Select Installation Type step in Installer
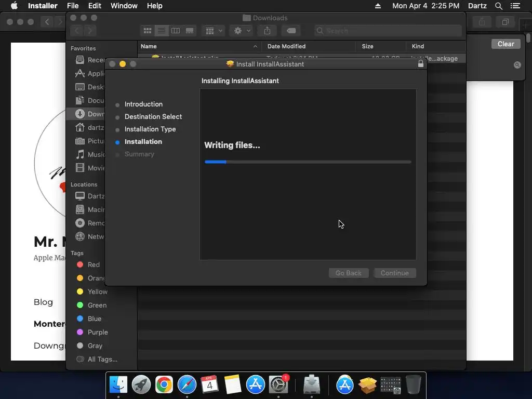 tap(150, 129)
